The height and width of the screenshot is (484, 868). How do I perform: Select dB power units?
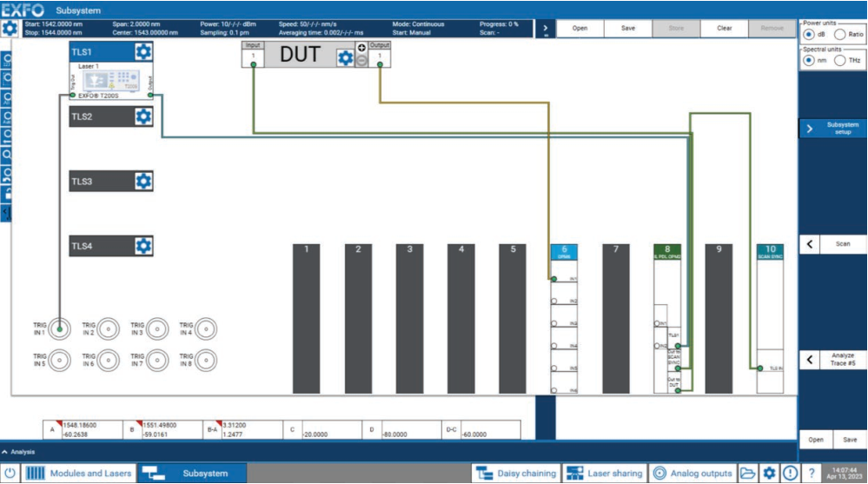coord(810,35)
